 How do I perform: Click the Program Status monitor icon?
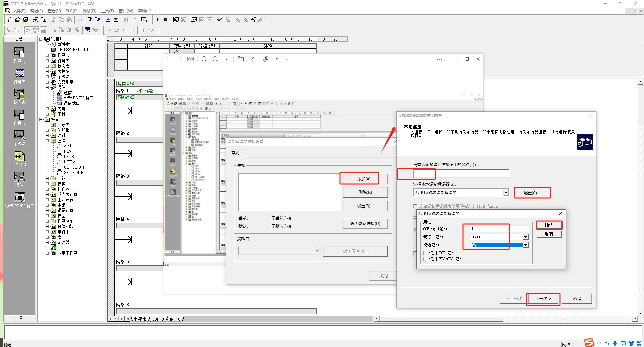click(x=176, y=20)
